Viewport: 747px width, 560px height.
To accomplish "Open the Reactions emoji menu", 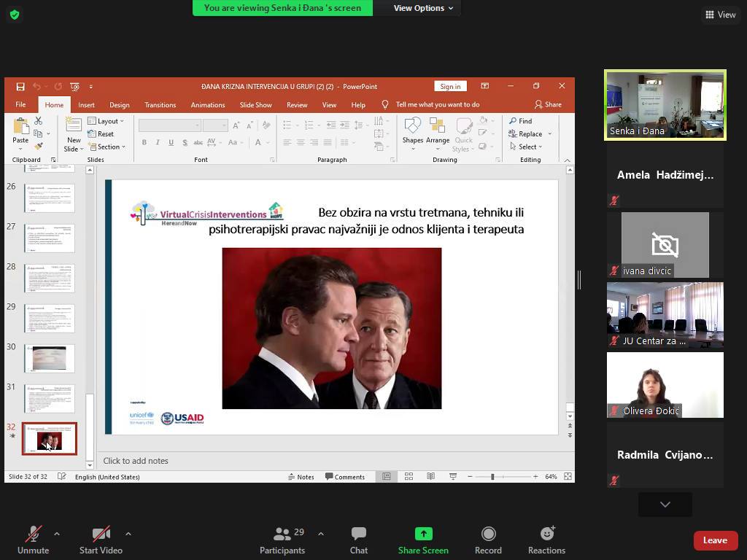I will click(x=546, y=534).
